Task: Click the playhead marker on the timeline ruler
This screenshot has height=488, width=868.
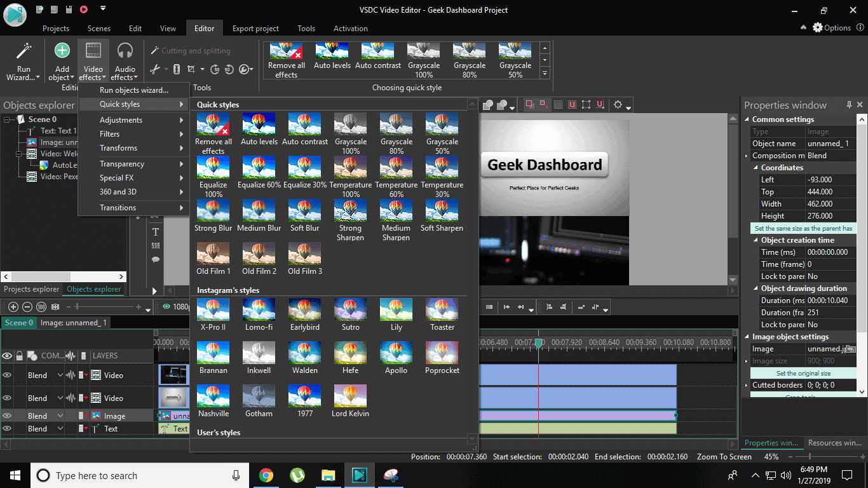Action: pos(539,342)
